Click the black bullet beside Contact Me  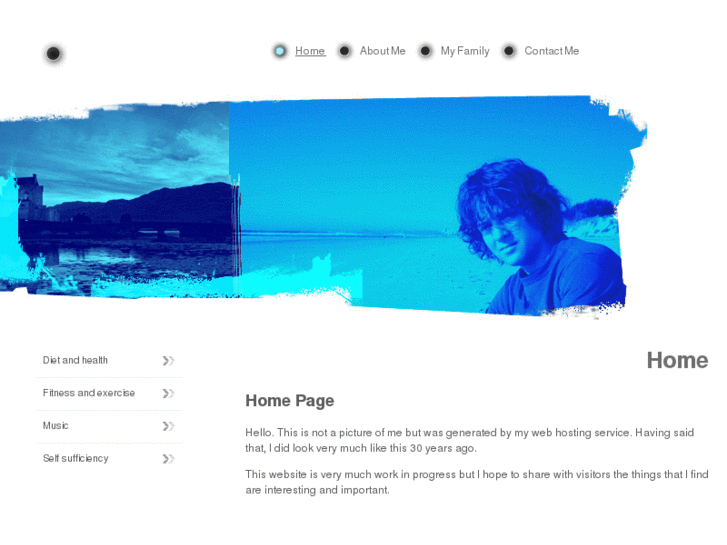click(509, 51)
